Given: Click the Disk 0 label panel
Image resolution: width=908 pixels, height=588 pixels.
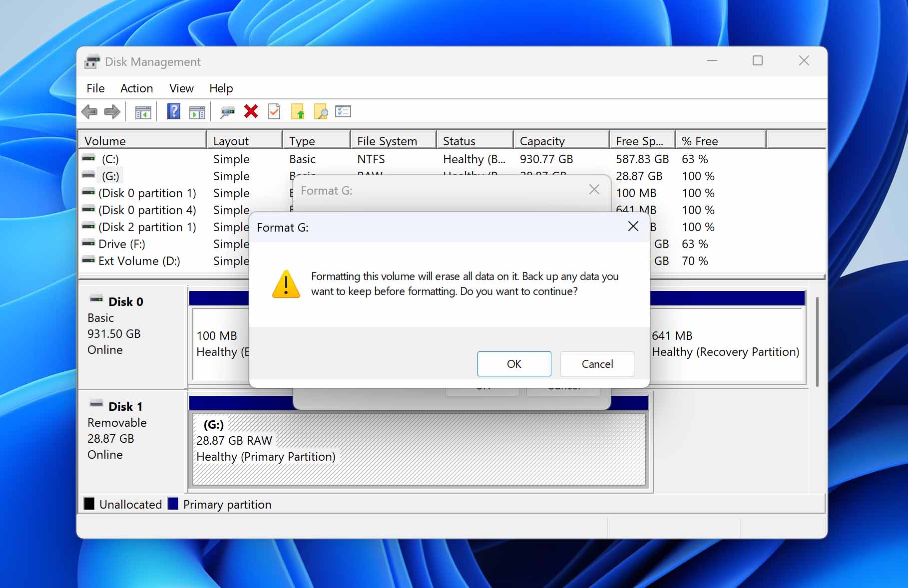Looking at the screenshot, I should (x=132, y=337).
